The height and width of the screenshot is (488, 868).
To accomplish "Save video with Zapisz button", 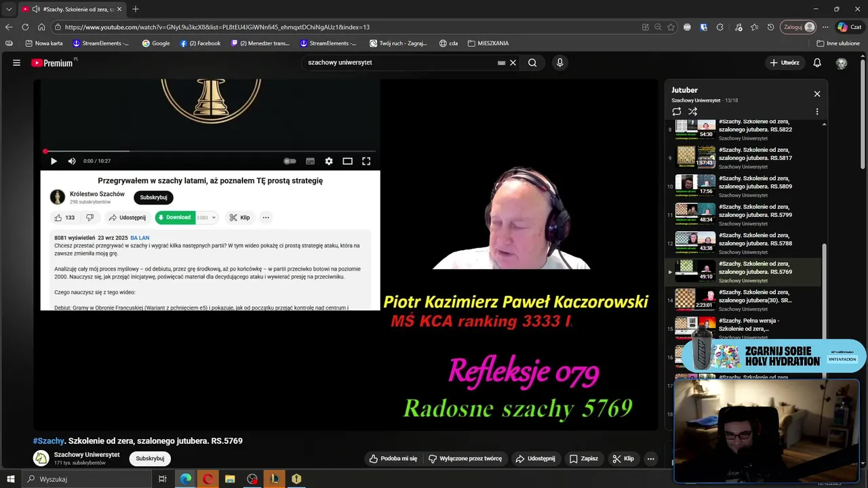I will 584,459.
